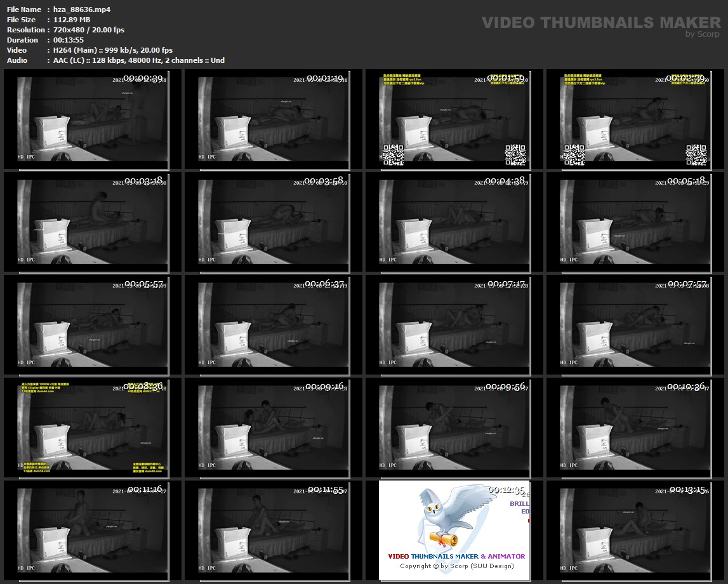Select the thumbnail at timestamp 00:04:38

pyautogui.click(x=454, y=222)
